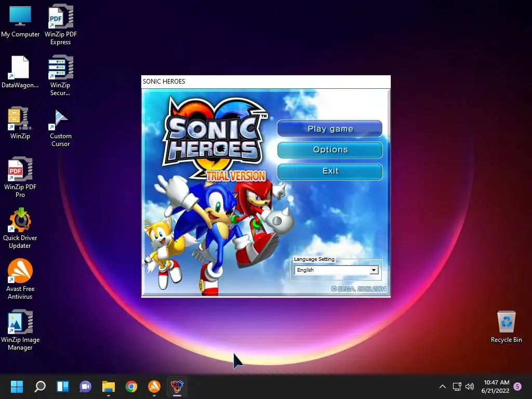Select the Quick Driver Updater icon
This screenshot has height=399, width=532.
(20, 228)
